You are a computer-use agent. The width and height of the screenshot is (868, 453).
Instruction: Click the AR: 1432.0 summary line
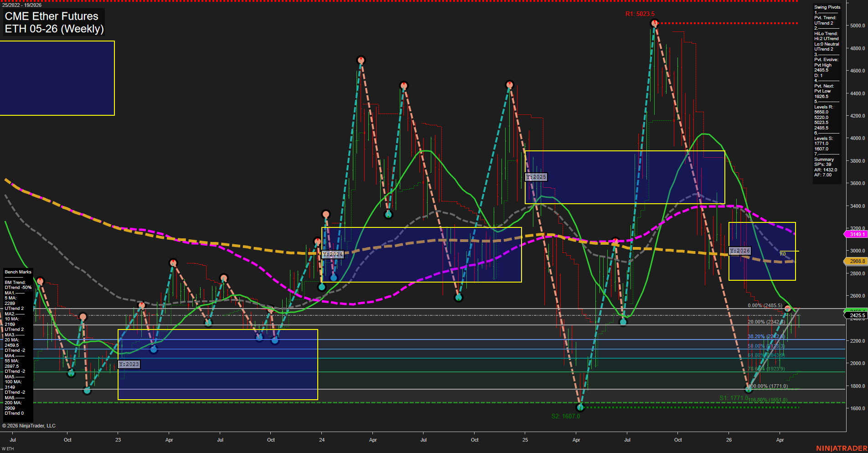[x=826, y=170]
